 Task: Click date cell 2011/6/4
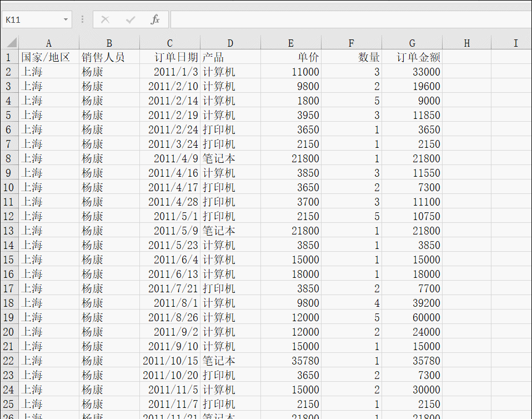[x=170, y=260]
